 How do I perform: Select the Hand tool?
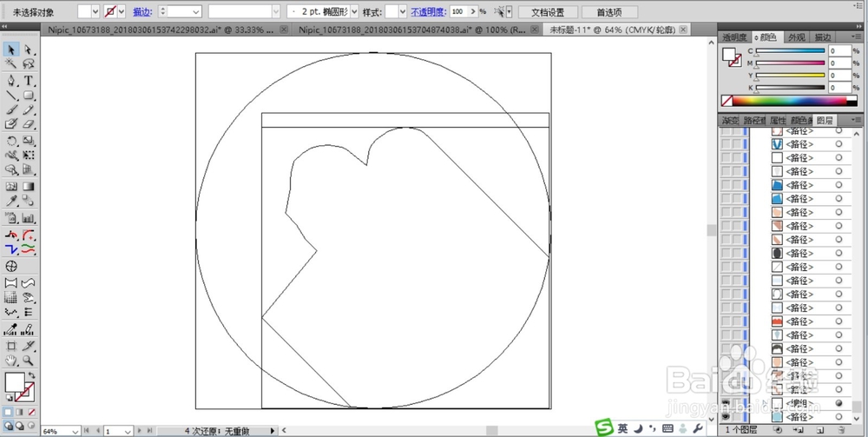pos(11,361)
